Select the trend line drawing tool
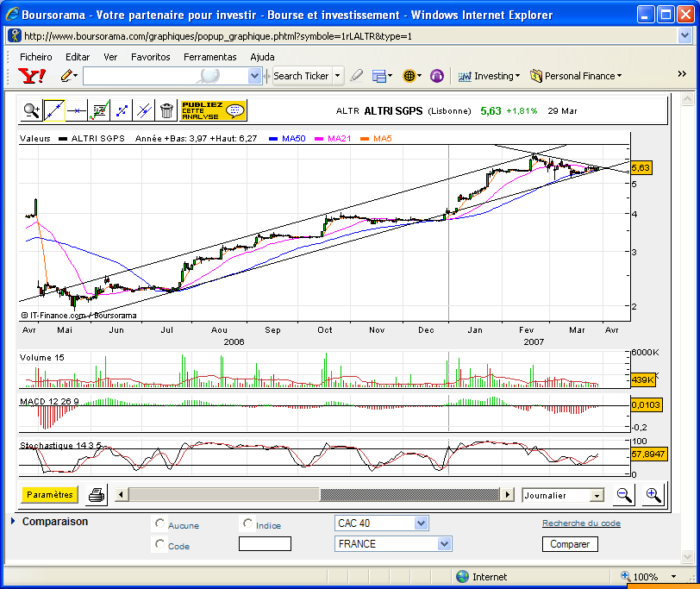700x589 pixels. click(x=54, y=110)
